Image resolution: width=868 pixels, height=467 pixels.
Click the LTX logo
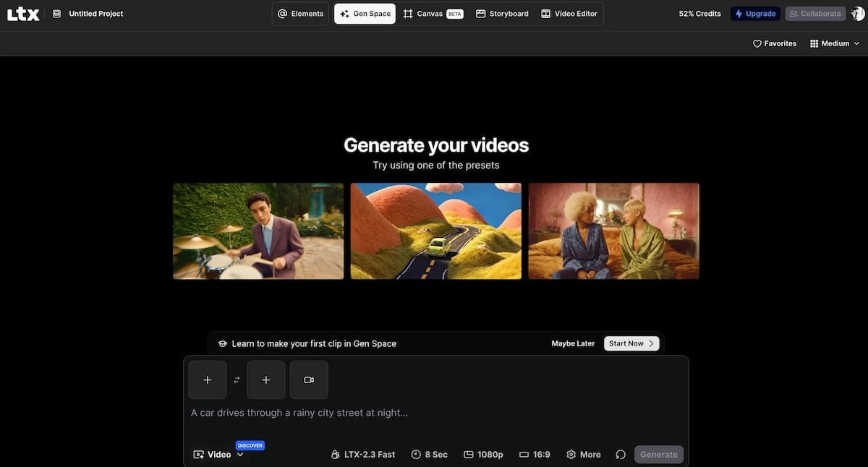click(23, 14)
